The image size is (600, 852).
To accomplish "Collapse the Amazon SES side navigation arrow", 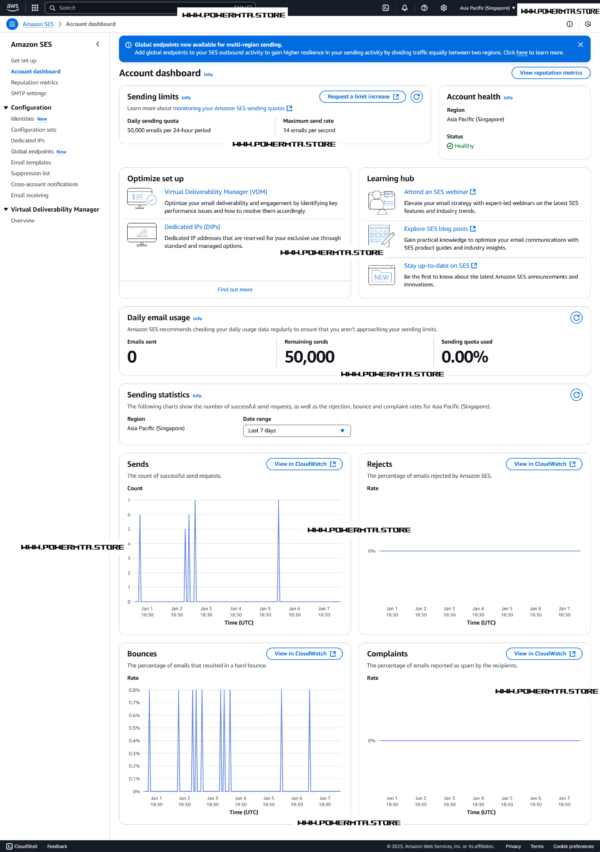I will (98, 44).
